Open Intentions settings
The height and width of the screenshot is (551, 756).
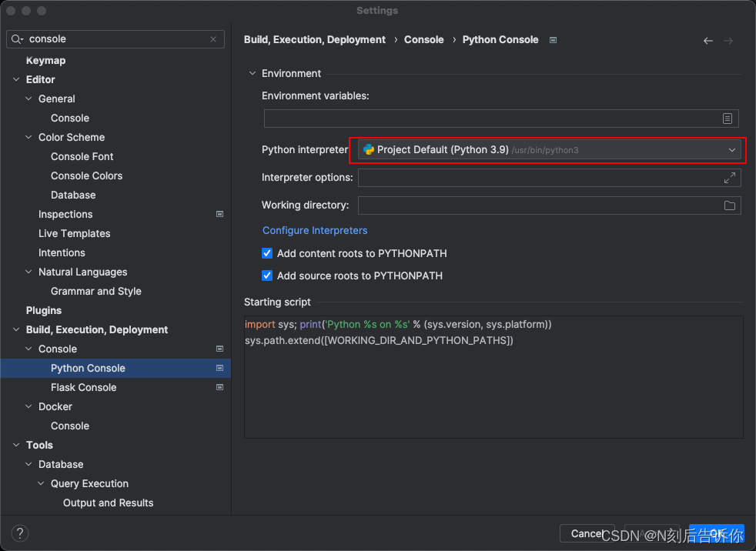pyautogui.click(x=62, y=253)
